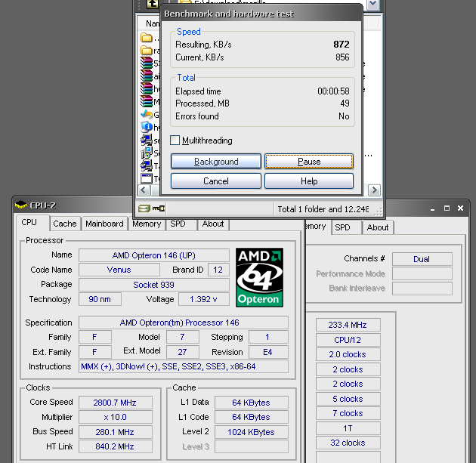This screenshot has height=463, width=476.
Task: Click the 32 clocks timing value
Action: [x=348, y=443]
